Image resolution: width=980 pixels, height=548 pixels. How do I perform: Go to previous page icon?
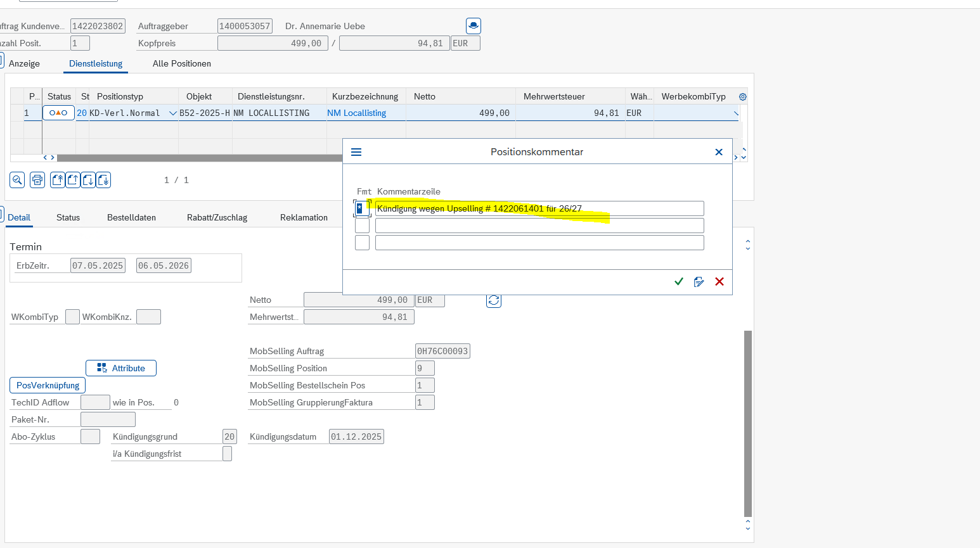(x=73, y=180)
